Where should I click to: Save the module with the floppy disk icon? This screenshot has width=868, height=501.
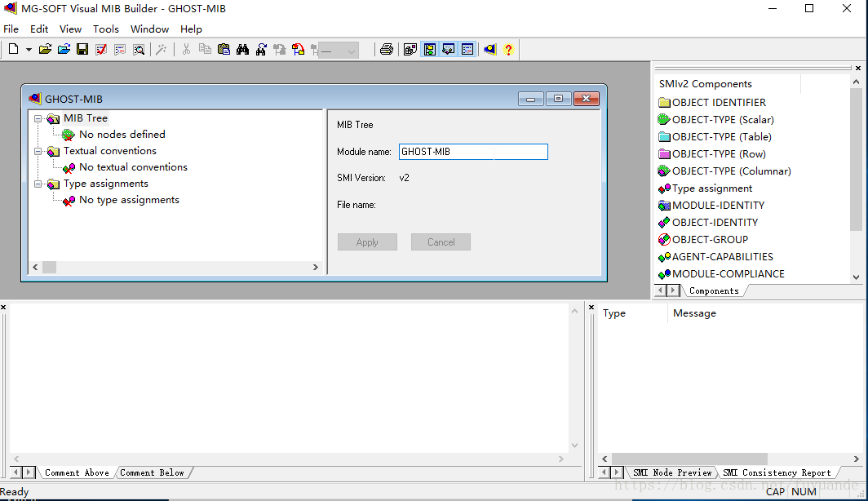coord(82,49)
